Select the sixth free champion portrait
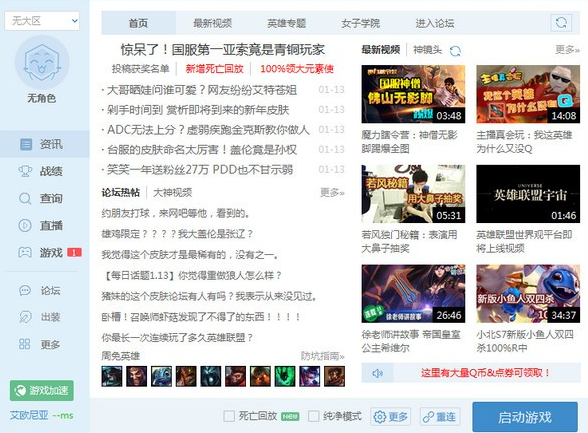Viewport: 588px width, 433px height. pyautogui.click(x=236, y=376)
